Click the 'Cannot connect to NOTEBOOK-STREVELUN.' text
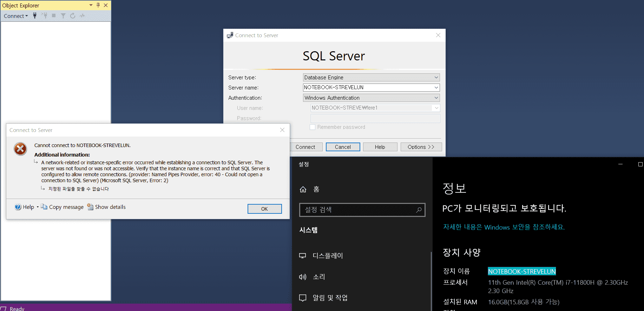 point(83,145)
